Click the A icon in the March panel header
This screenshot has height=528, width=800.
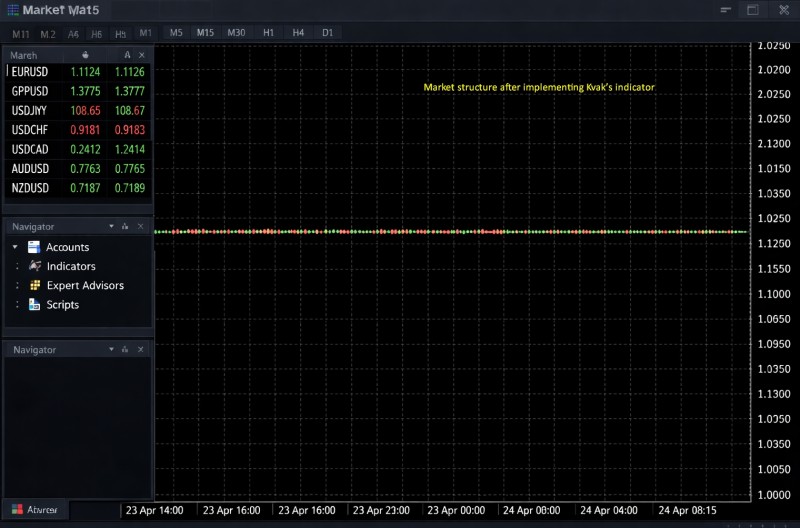click(x=127, y=55)
